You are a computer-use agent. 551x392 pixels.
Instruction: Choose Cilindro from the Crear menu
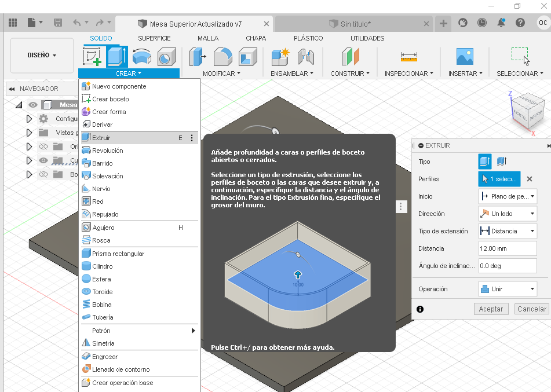point(140,266)
